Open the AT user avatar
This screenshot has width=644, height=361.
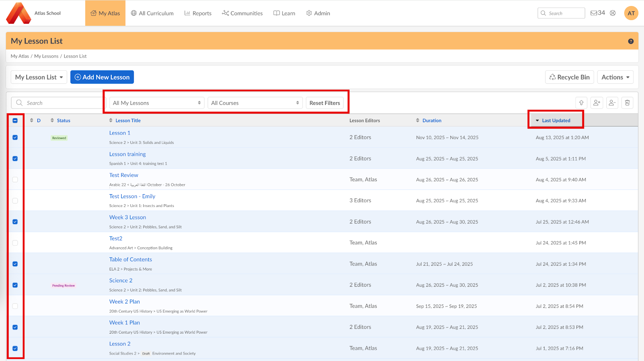[x=631, y=13]
